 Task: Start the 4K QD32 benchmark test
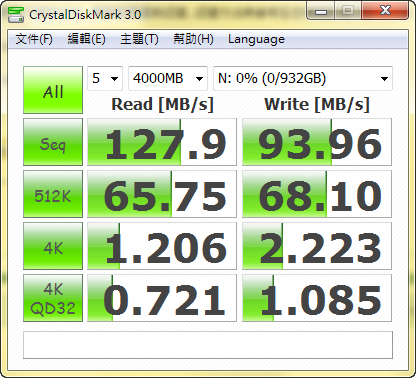click(53, 298)
